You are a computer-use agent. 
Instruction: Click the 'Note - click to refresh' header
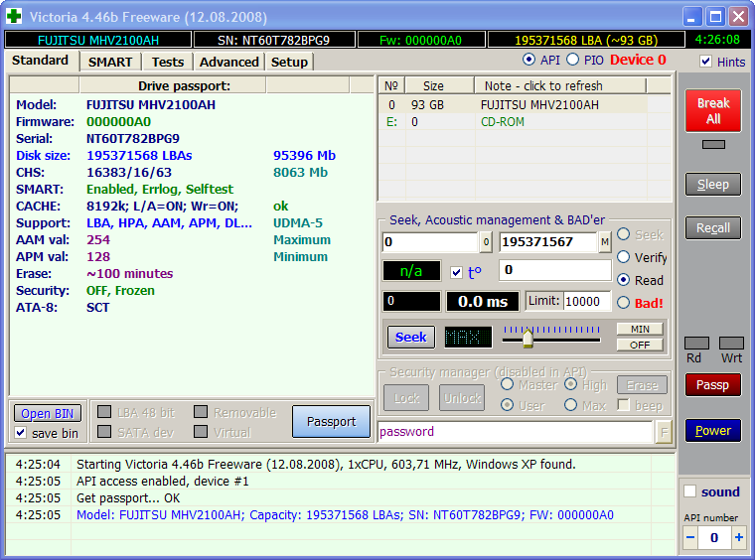click(560, 85)
